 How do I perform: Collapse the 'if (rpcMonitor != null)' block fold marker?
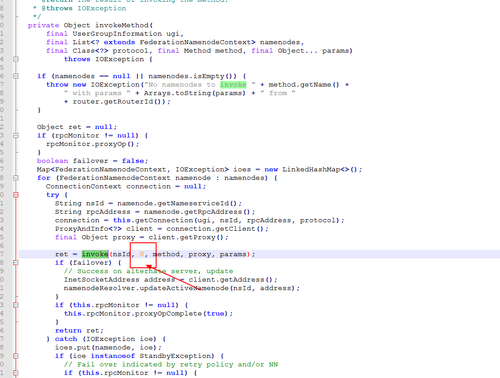16,136
